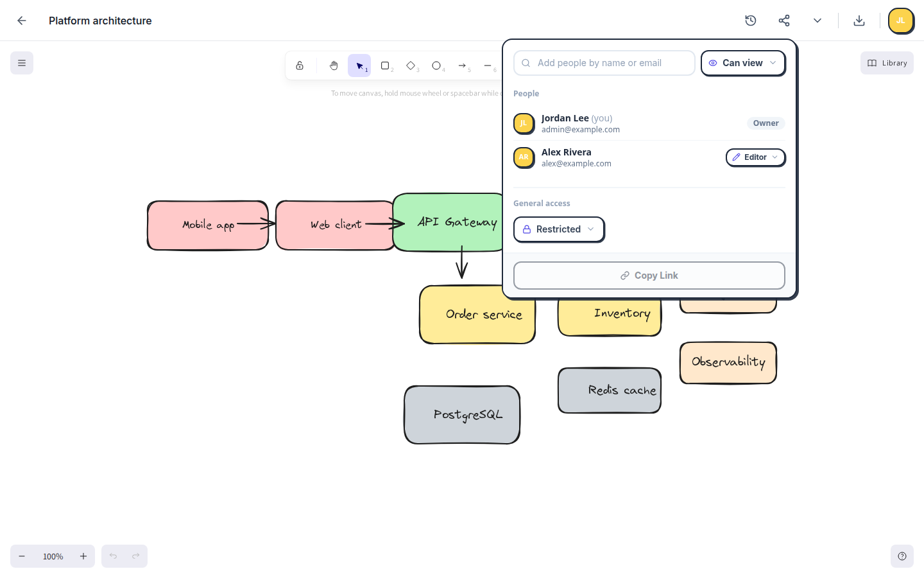
Task: Select the Web client pink box
Action: (x=334, y=225)
